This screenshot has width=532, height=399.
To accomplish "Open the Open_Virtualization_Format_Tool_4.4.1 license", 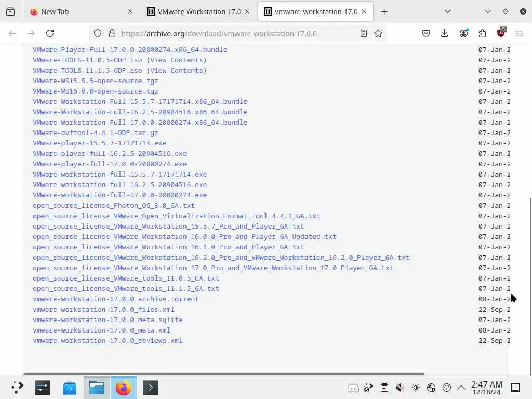I will [177, 216].
